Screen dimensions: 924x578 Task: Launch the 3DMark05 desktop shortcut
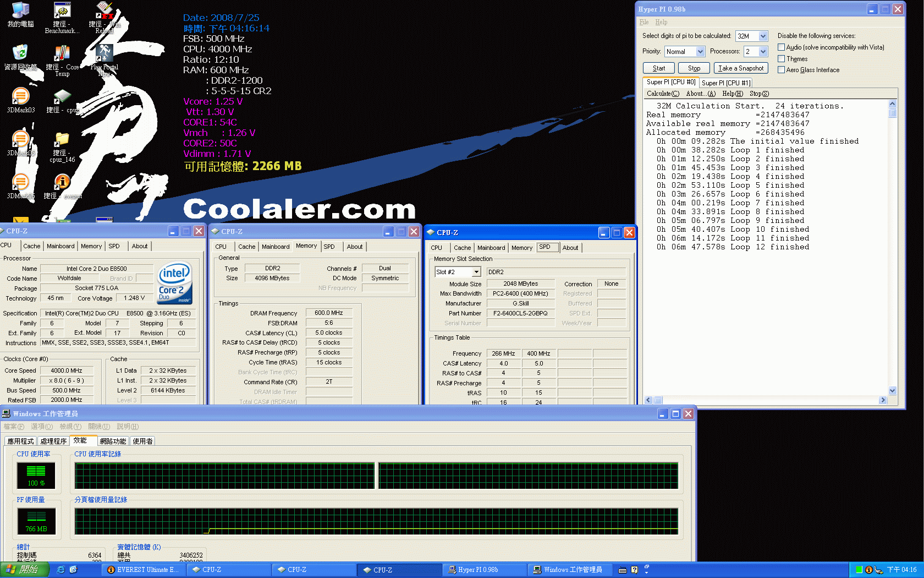click(x=20, y=143)
